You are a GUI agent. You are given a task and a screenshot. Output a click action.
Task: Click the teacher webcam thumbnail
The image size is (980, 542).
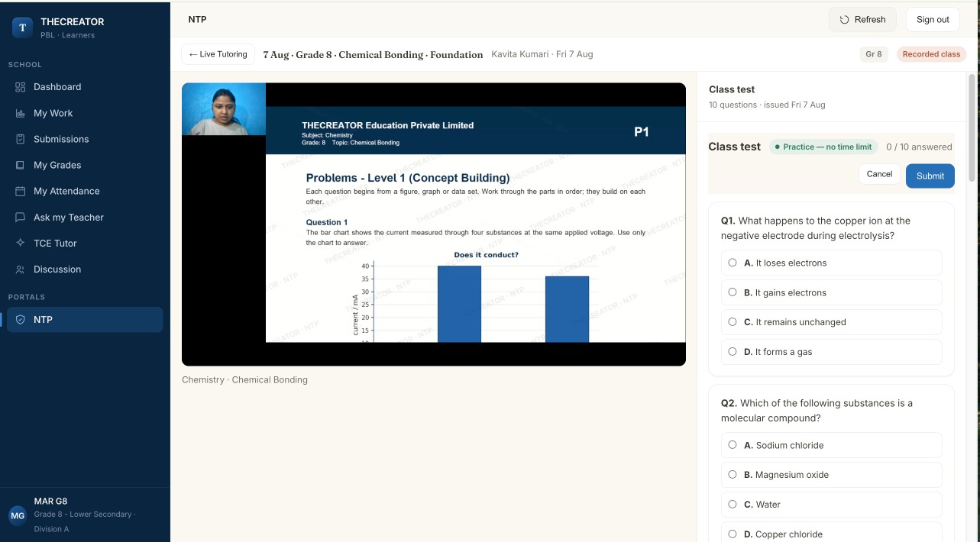click(224, 109)
